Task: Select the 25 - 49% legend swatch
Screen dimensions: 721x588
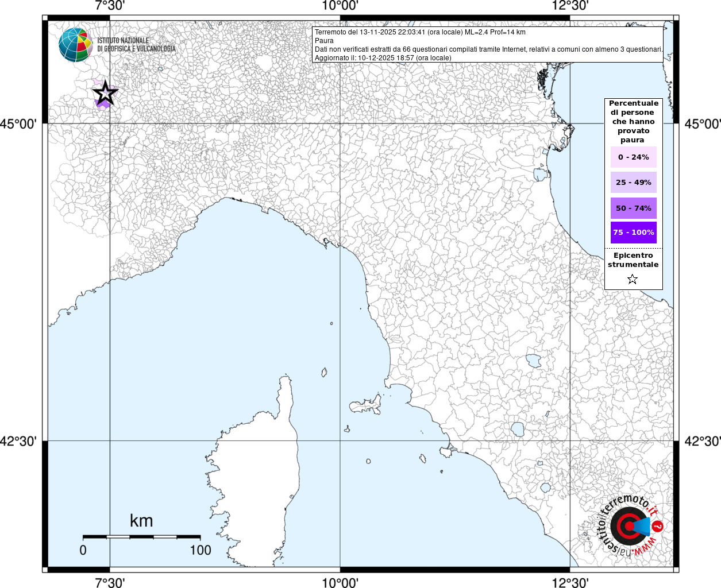Action: pyautogui.click(x=634, y=182)
